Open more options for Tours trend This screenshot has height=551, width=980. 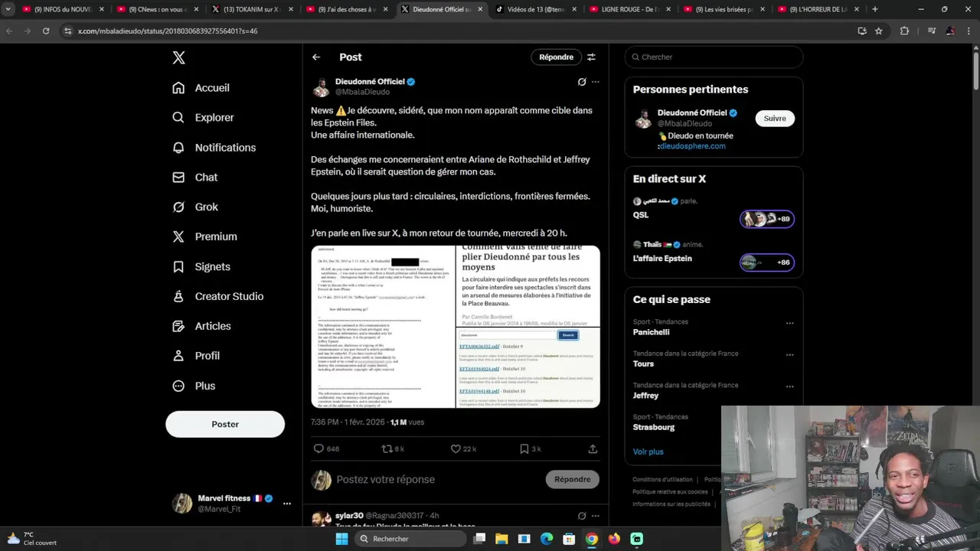pos(789,355)
